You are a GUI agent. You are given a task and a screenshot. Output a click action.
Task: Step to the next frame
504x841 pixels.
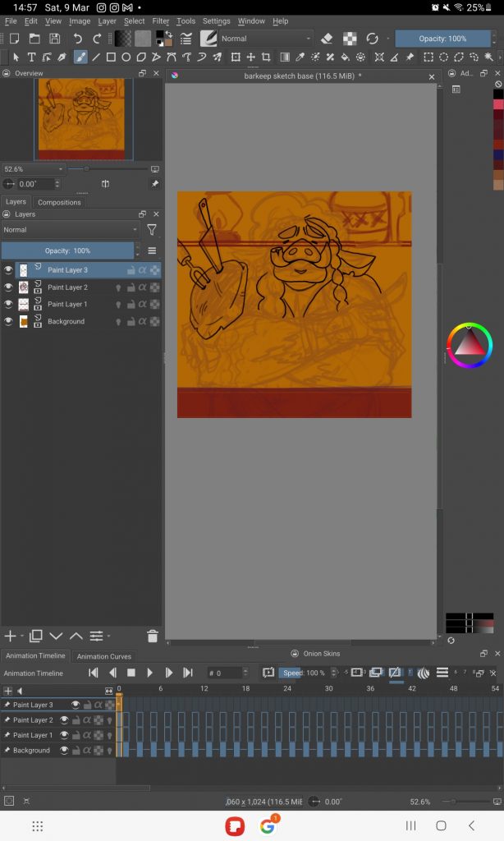point(169,673)
